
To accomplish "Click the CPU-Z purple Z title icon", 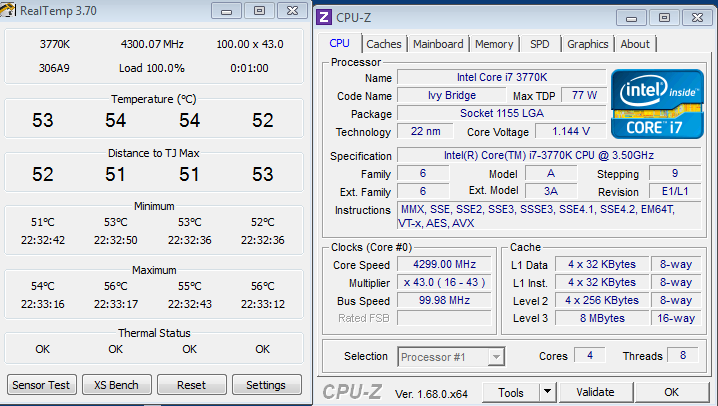I will tap(324, 17).
